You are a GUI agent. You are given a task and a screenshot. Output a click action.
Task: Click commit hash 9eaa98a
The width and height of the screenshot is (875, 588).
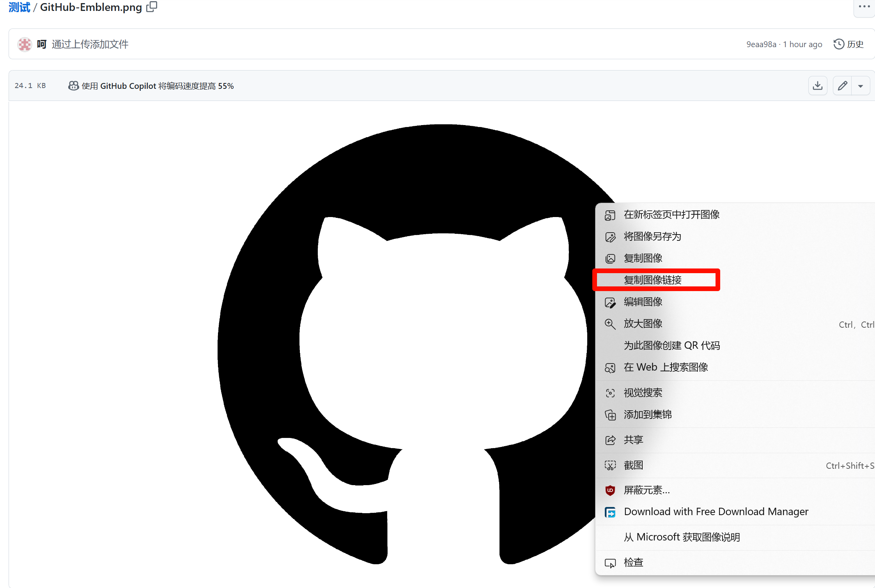[x=761, y=44]
